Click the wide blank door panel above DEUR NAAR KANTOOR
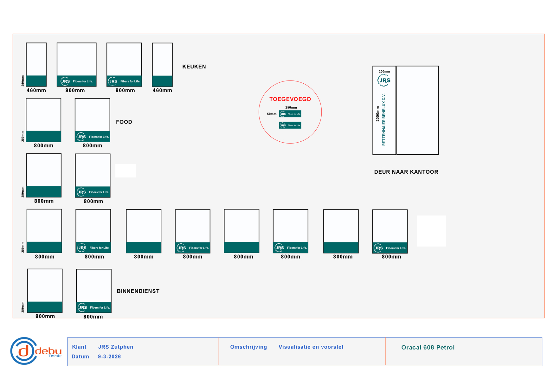 click(x=417, y=110)
